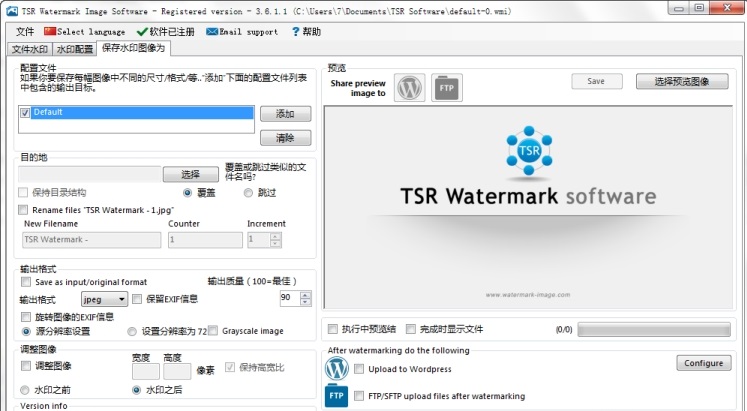Increase the Increment spinner value

[x=275, y=236]
